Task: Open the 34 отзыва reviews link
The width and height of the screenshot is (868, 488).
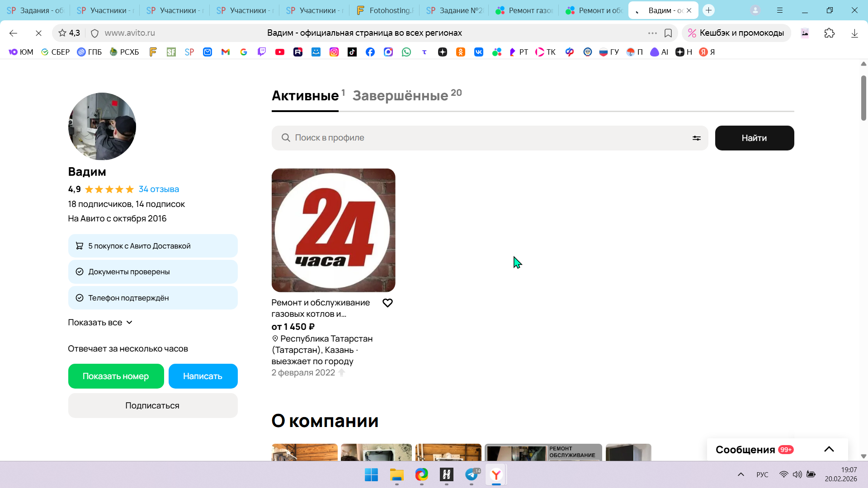Action: point(159,189)
